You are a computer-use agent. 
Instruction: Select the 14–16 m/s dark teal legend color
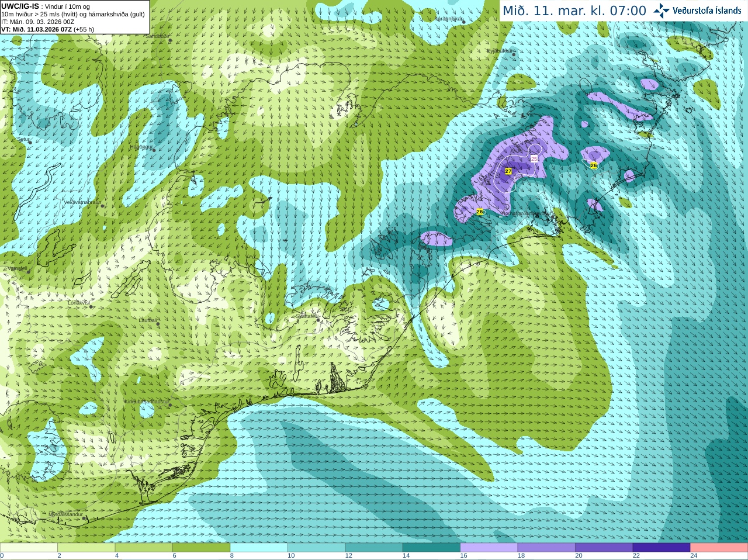pyautogui.click(x=431, y=548)
